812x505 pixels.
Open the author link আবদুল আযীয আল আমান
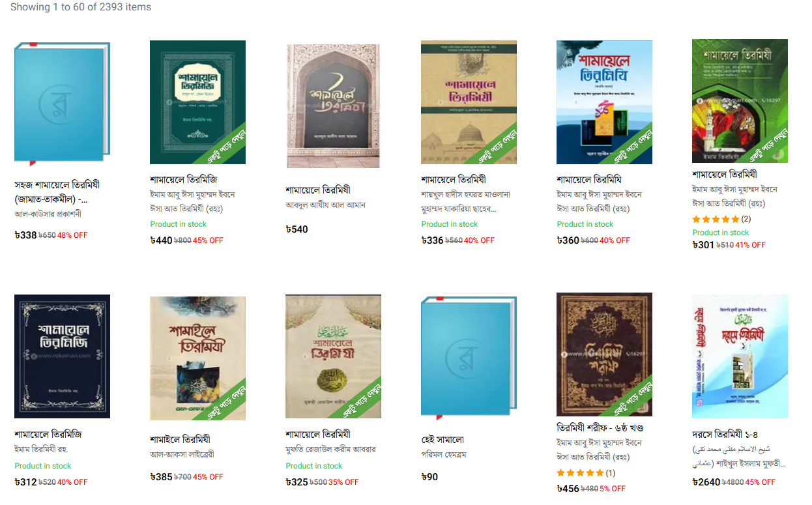(x=325, y=205)
